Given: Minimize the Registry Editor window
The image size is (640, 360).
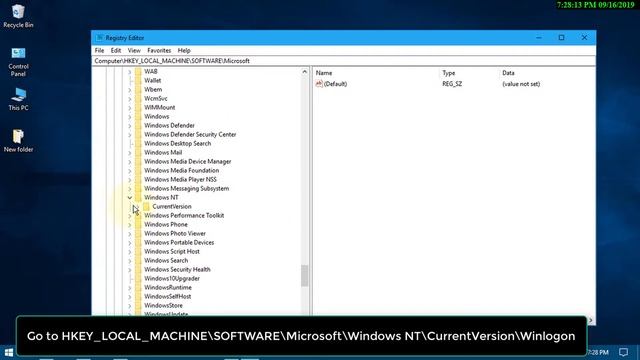Looking at the screenshot, I should point(539,38).
